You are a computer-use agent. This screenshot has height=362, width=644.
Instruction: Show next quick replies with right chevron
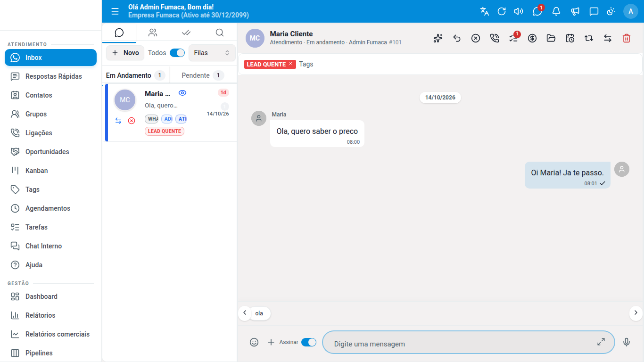pos(636,313)
